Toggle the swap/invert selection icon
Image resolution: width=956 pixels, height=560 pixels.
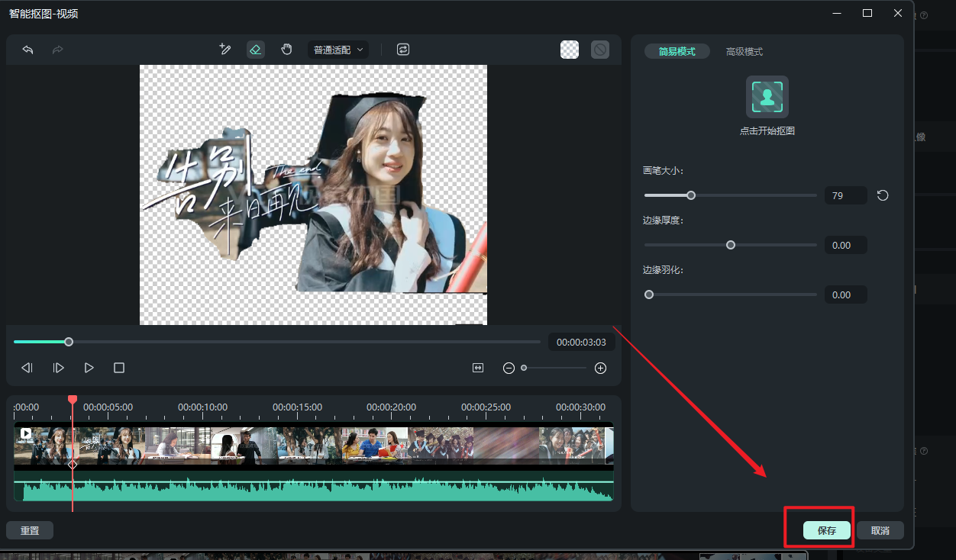(x=403, y=50)
